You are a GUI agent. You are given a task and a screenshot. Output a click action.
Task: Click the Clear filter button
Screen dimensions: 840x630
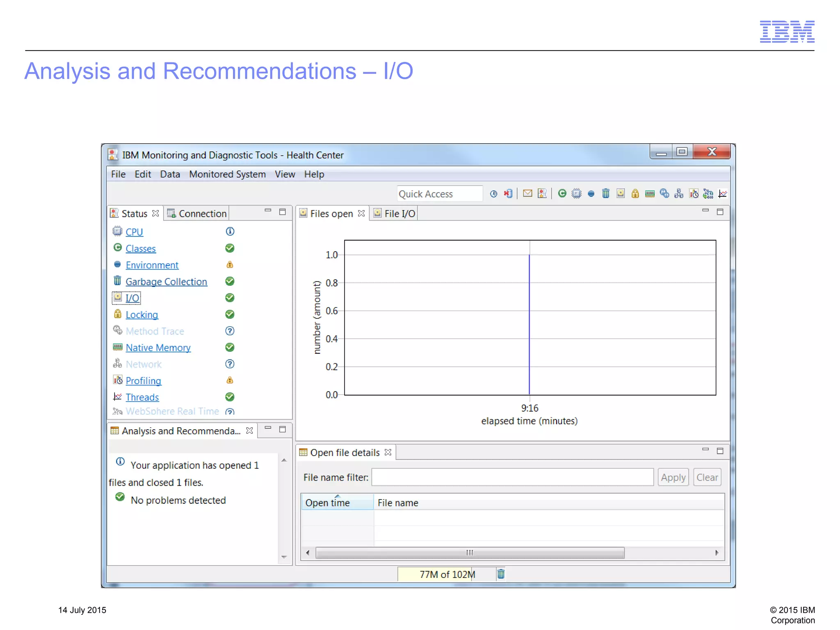coord(707,477)
